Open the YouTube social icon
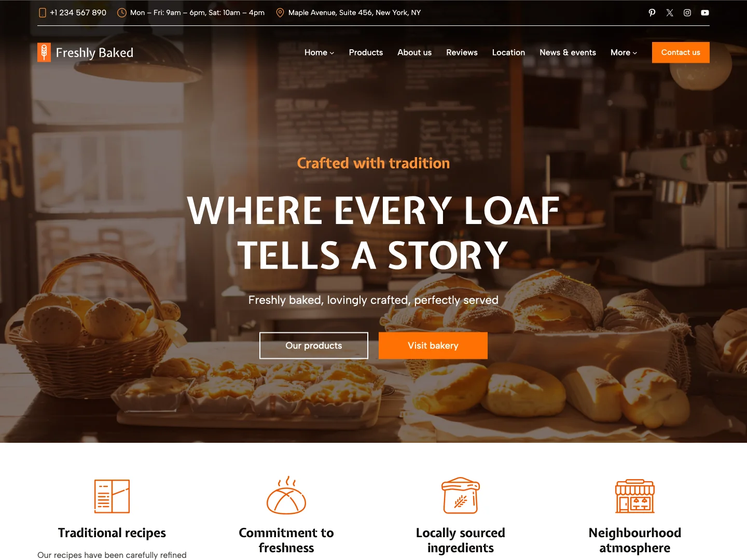Image resolution: width=747 pixels, height=560 pixels. click(705, 12)
